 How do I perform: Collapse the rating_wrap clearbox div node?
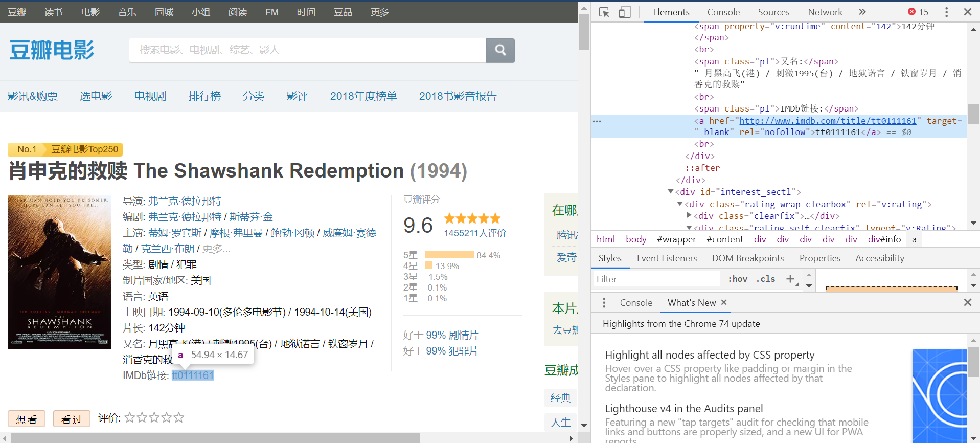point(679,204)
